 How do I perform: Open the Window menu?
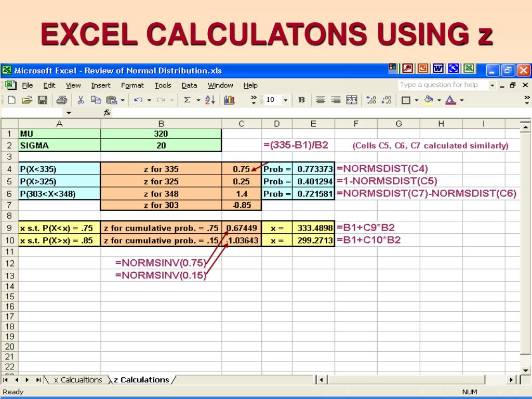pos(220,86)
